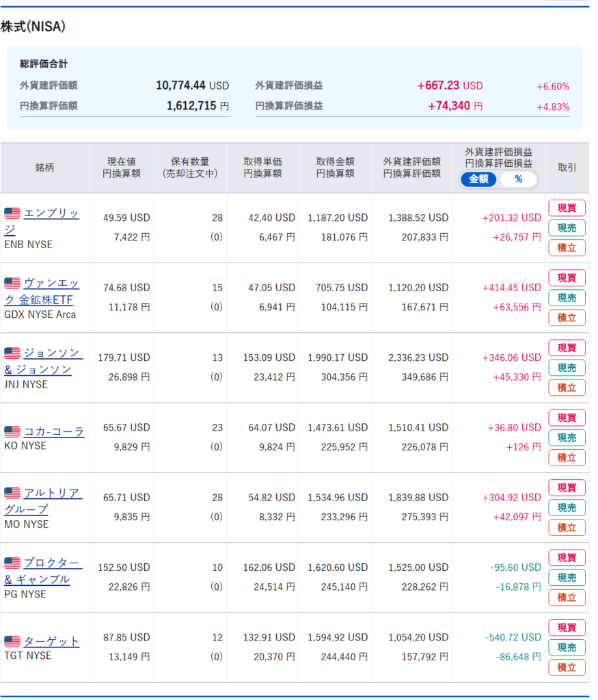This screenshot has height=700, width=598.
Task: Open the ターゲット stock detail link
Action: pyautogui.click(x=52, y=641)
